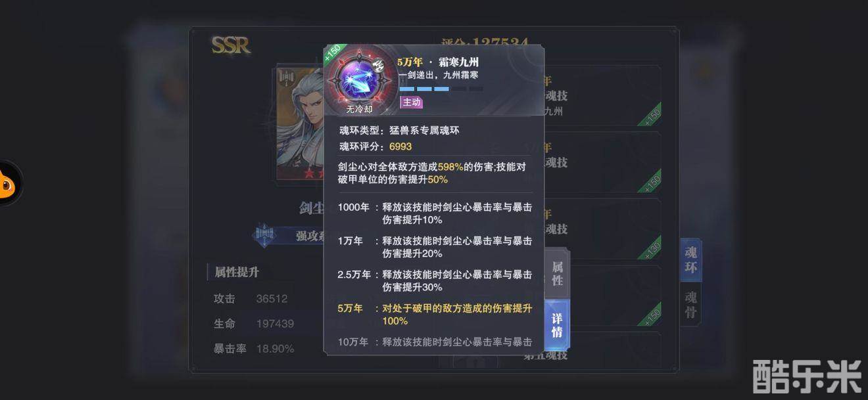Click the 属性提升 section header
The height and width of the screenshot is (400, 868).
pos(235,272)
